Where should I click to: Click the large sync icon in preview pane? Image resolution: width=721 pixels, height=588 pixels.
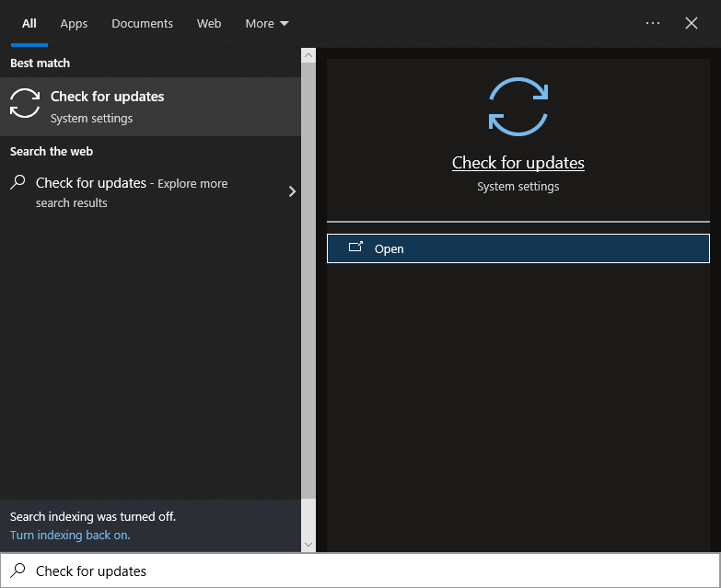(517, 107)
